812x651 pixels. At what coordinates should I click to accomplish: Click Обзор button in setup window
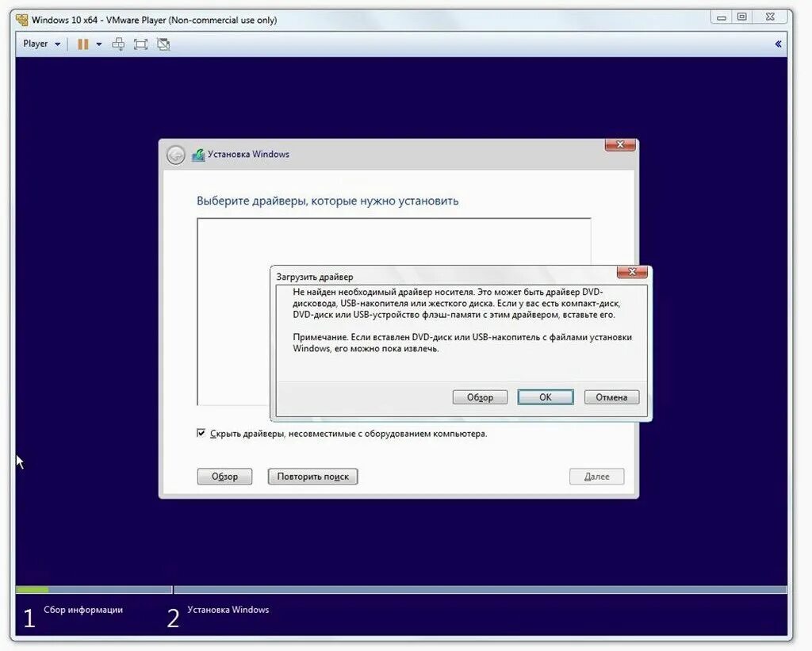pyautogui.click(x=224, y=477)
